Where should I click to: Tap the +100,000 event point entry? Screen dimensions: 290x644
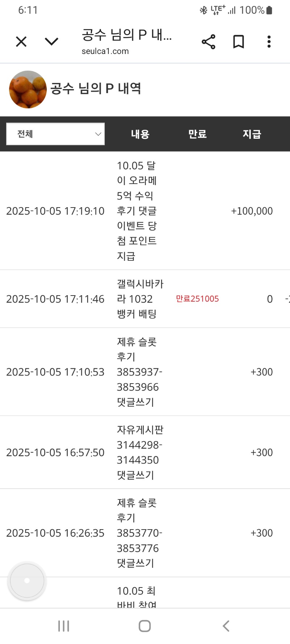[x=252, y=211]
